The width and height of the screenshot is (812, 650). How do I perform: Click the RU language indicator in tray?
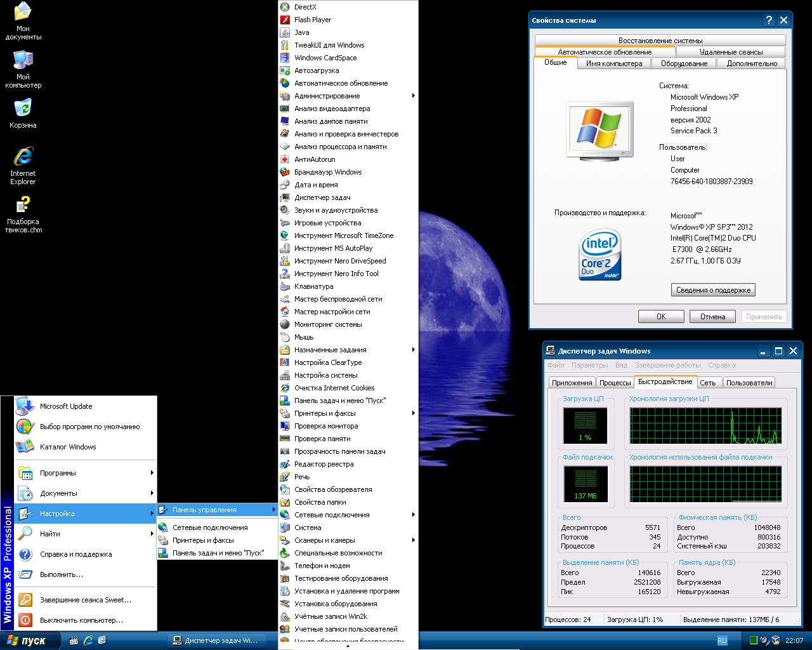point(722,640)
